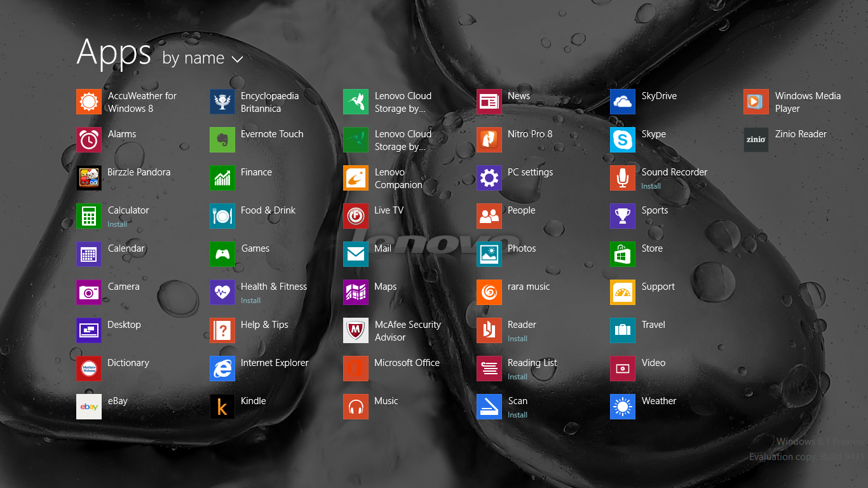Image resolution: width=868 pixels, height=488 pixels.
Task: Open the Windows Store icon
Action: tap(623, 254)
